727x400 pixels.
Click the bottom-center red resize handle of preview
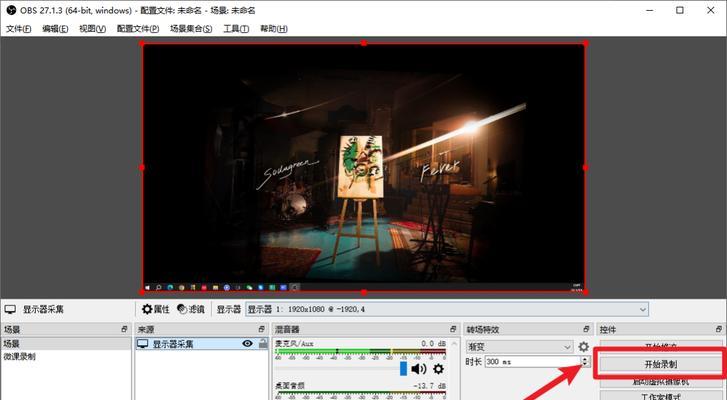(x=364, y=292)
